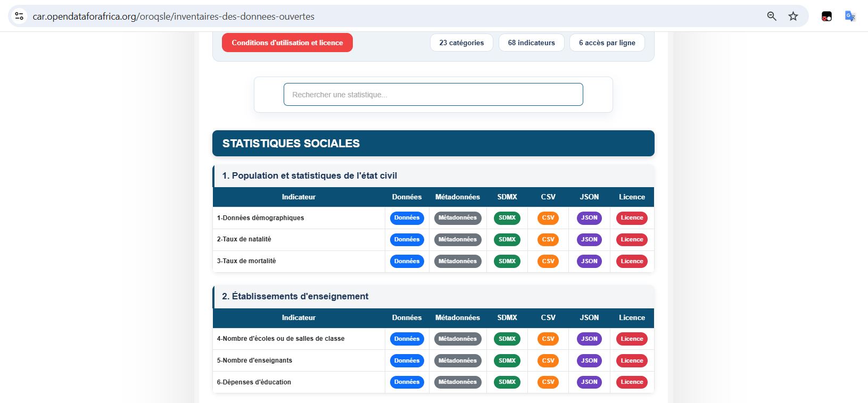Click the text 6-Dépenses d'éducation

click(254, 382)
